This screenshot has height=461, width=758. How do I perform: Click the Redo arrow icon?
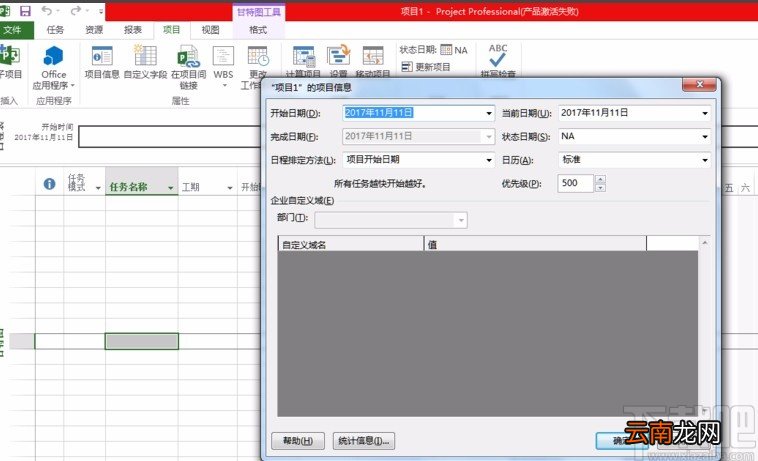pos(76,11)
